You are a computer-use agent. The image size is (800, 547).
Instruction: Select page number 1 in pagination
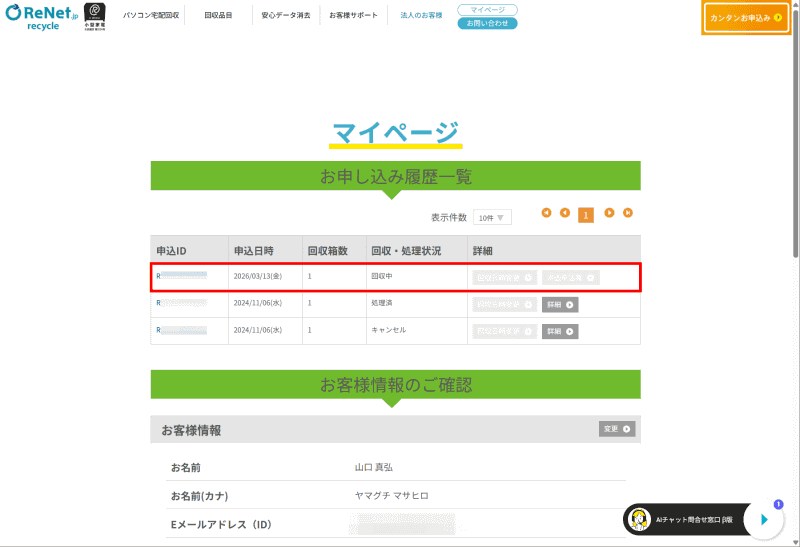[586, 215]
